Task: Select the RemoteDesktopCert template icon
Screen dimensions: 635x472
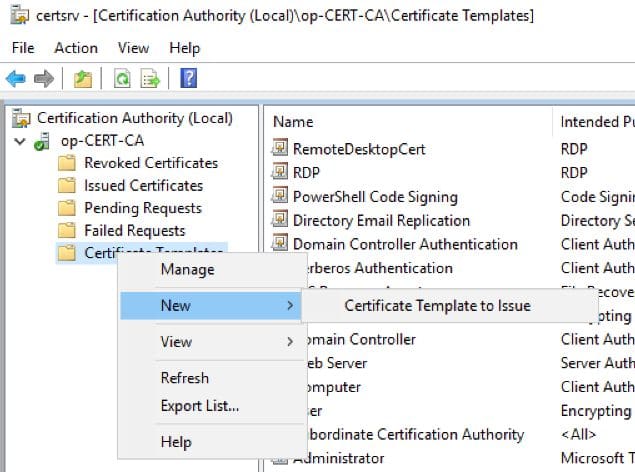Action: pos(280,148)
